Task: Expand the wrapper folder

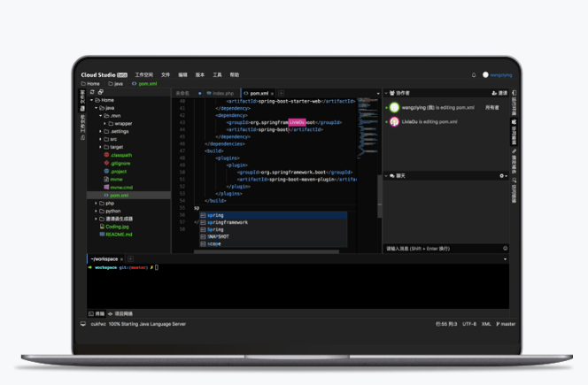Action: point(105,124)
